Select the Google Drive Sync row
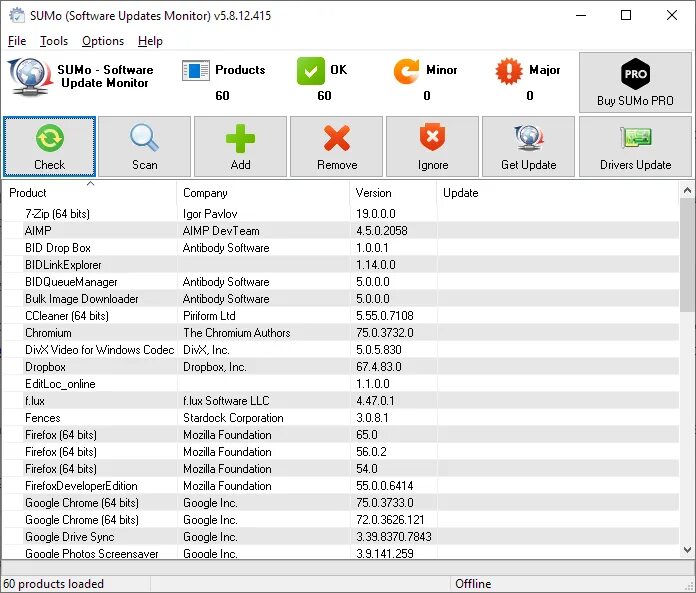The height and width of the screenshot is (593, 696). click(341, 537)
